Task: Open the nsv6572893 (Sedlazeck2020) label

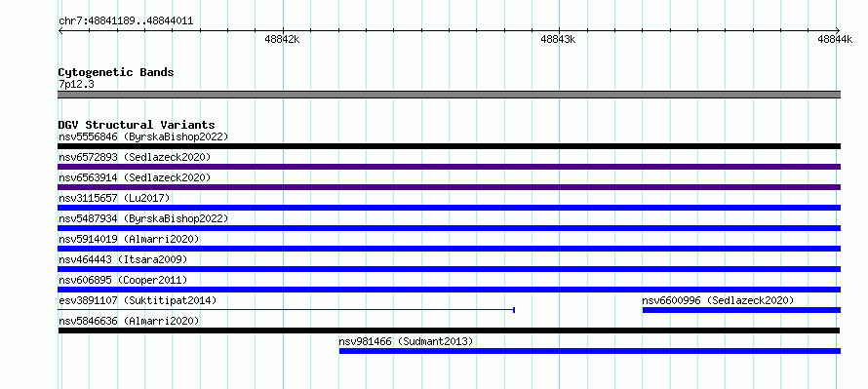Action: [x=135, y=157]
